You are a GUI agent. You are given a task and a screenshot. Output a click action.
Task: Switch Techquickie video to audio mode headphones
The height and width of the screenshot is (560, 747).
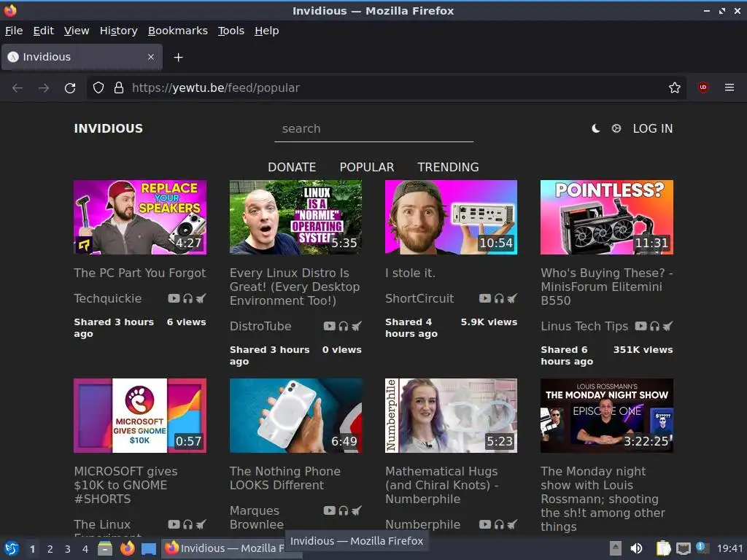tap(187, 298)
